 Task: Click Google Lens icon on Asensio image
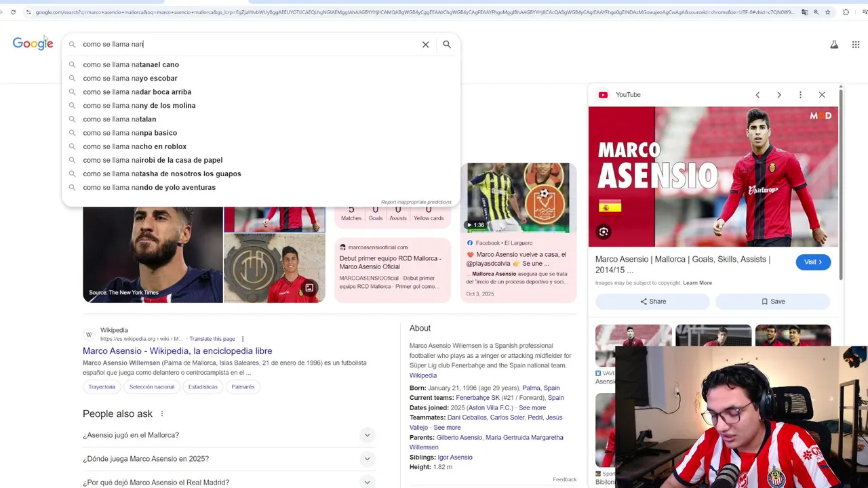pyautogui.click(x=604, y=232)
